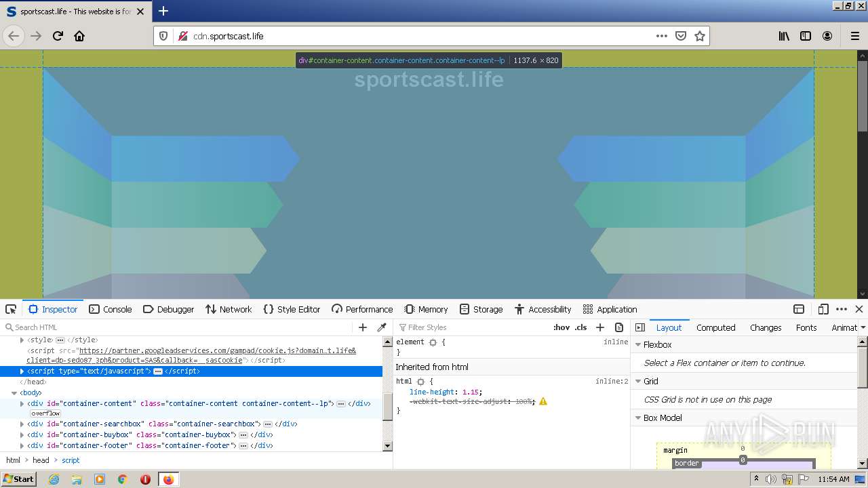Open the Firefox account menu
Screen dimensions: 868x488
pyautogui.click(x=827, y=36)
